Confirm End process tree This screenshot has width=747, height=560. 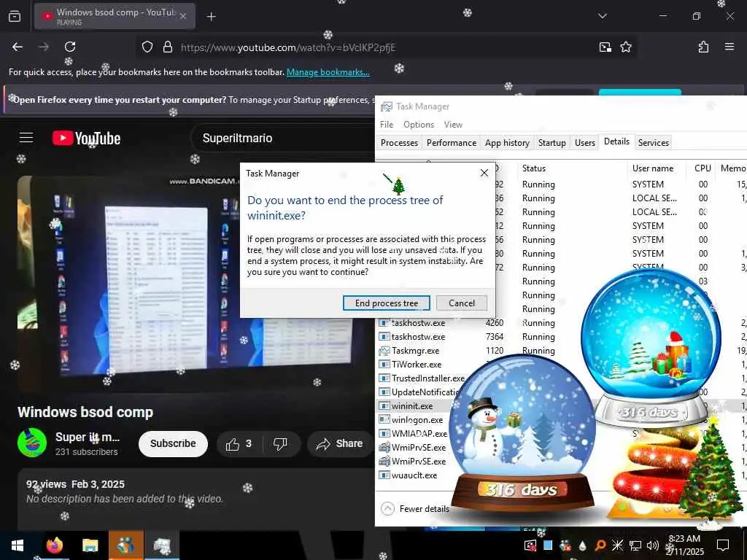pos(387,303)
